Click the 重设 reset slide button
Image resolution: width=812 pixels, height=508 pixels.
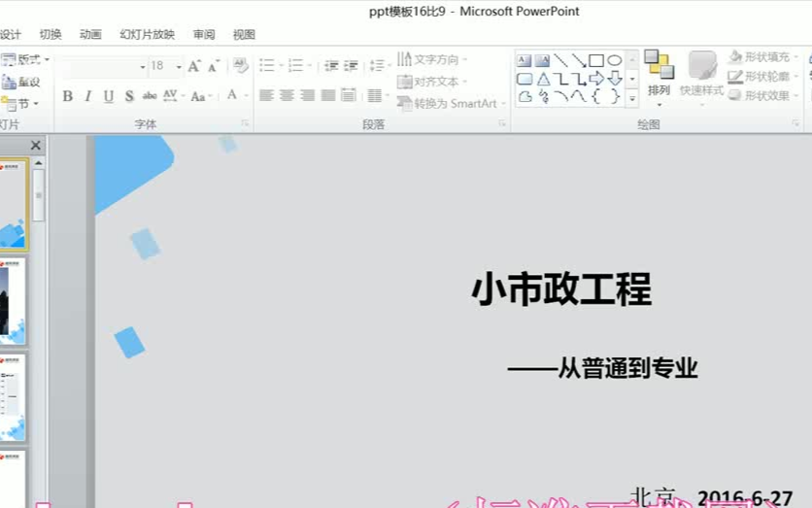tap(20, 82)
